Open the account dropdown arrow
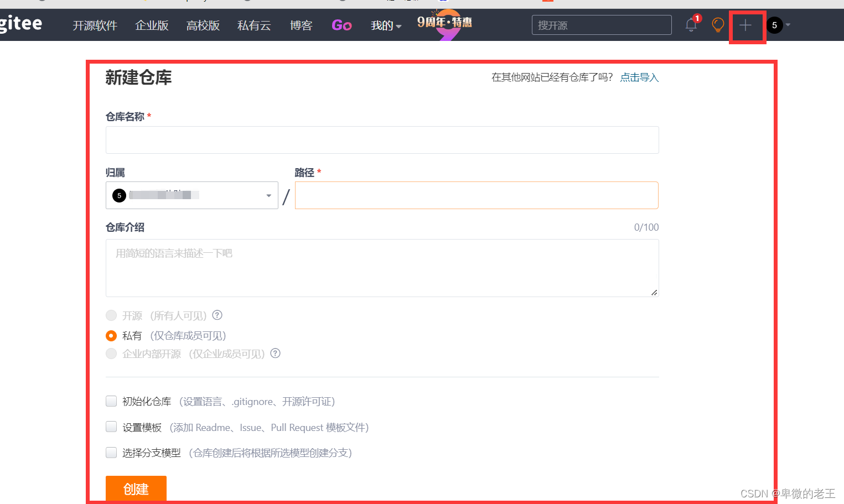Image resolution: width=844 pixels, height=504 pixels. 788,25
